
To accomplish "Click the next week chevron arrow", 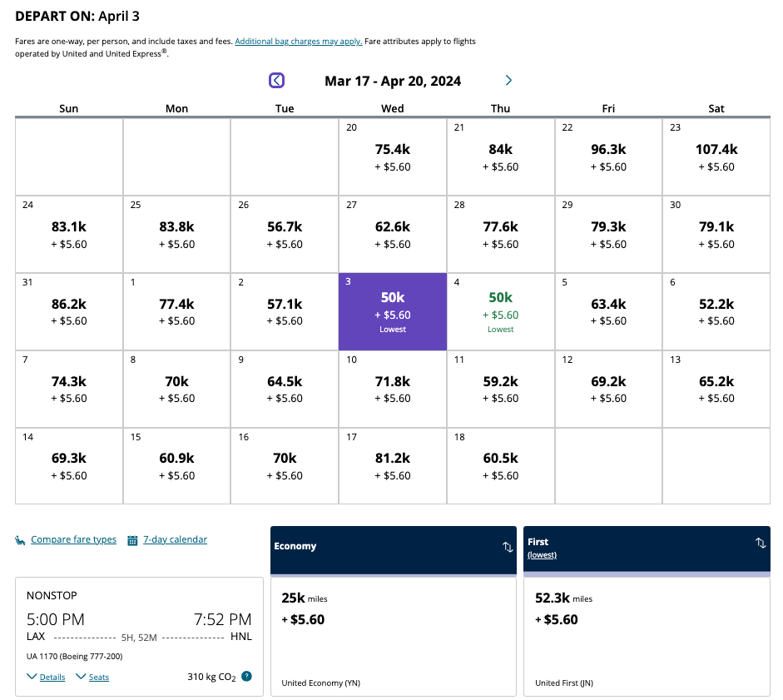I will click(x=508, y=81).
